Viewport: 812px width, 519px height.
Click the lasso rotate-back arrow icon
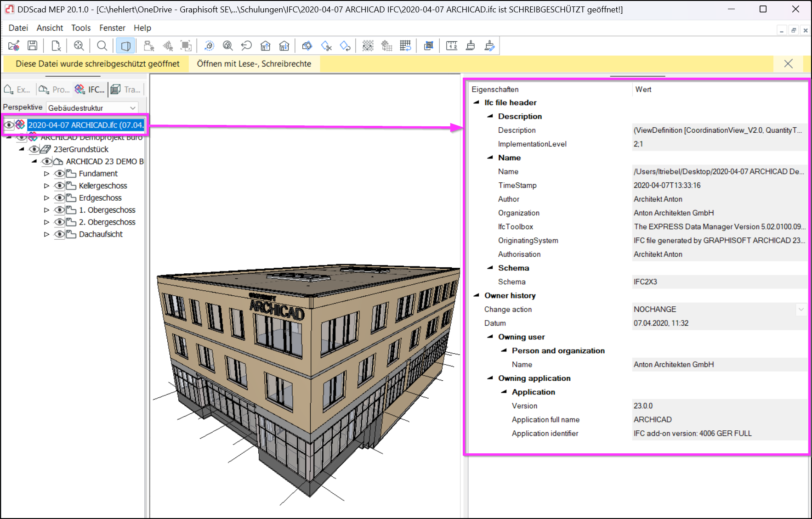[246, 45]
